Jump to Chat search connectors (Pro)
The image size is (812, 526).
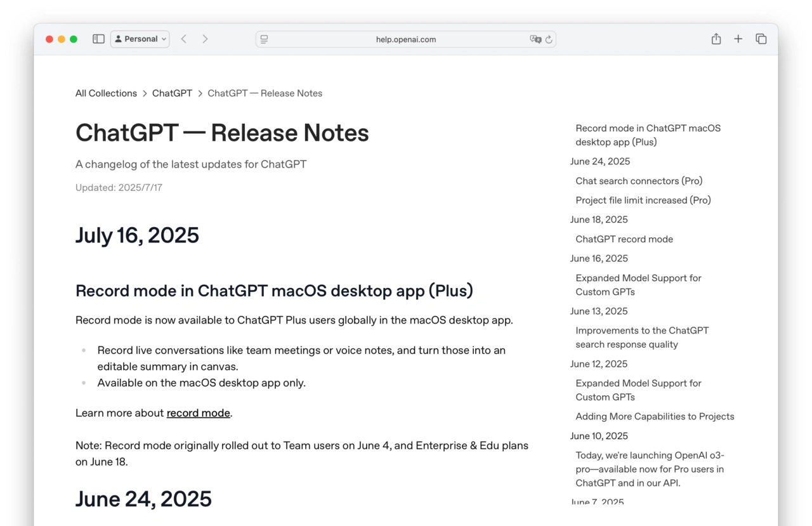click(639, 181)
